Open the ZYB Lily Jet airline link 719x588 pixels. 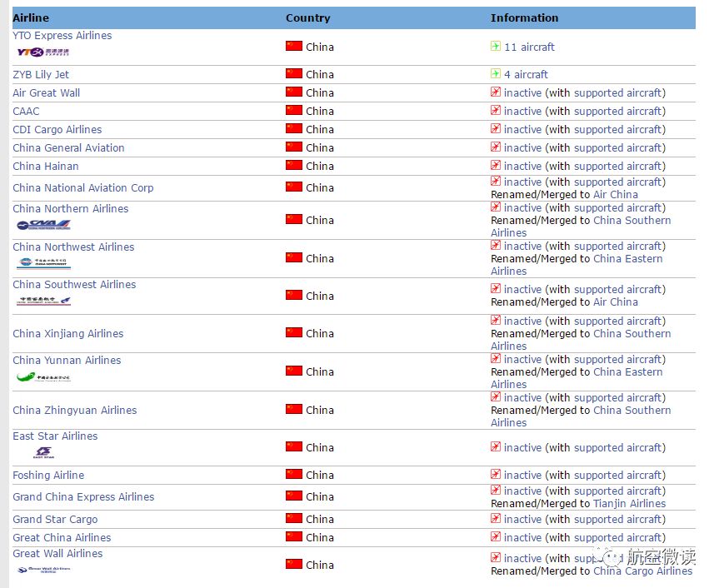[x=41, y=74]
